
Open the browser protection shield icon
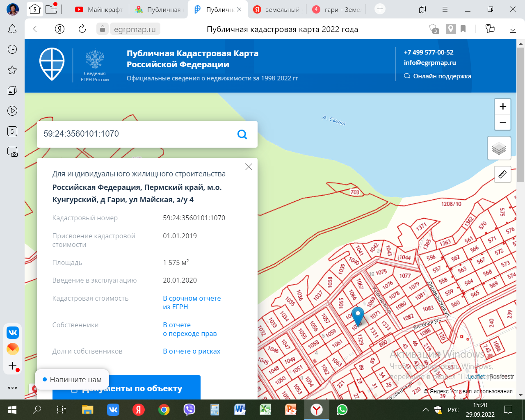pyautogui.click(x=434, y=29)
